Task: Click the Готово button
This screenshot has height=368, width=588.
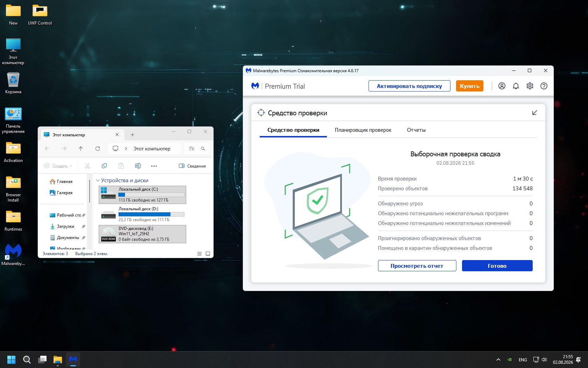Action: 497,266
